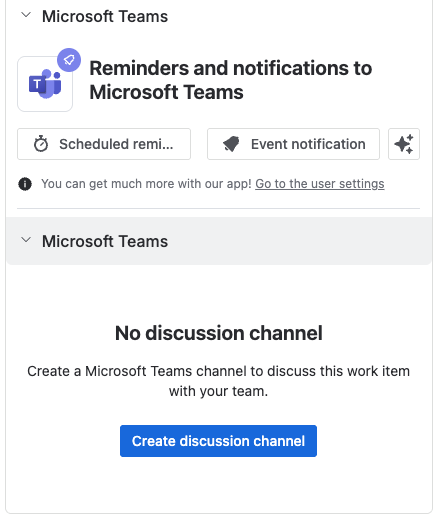Click the lower Microsoft Teams header label
440x520 pixels.
coord(105,241)
